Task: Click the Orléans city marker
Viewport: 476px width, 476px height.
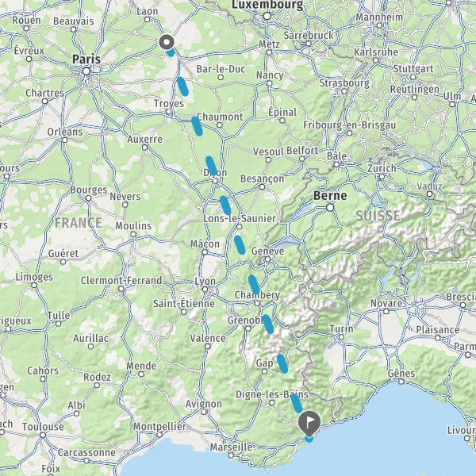Action: pyautogui.click(x=65, y=140)
